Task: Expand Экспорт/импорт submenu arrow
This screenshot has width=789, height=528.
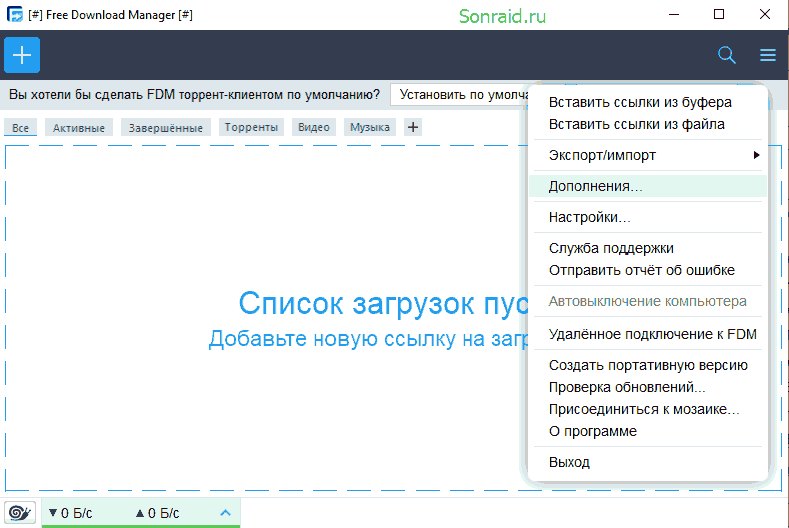Action: [756, 155]
